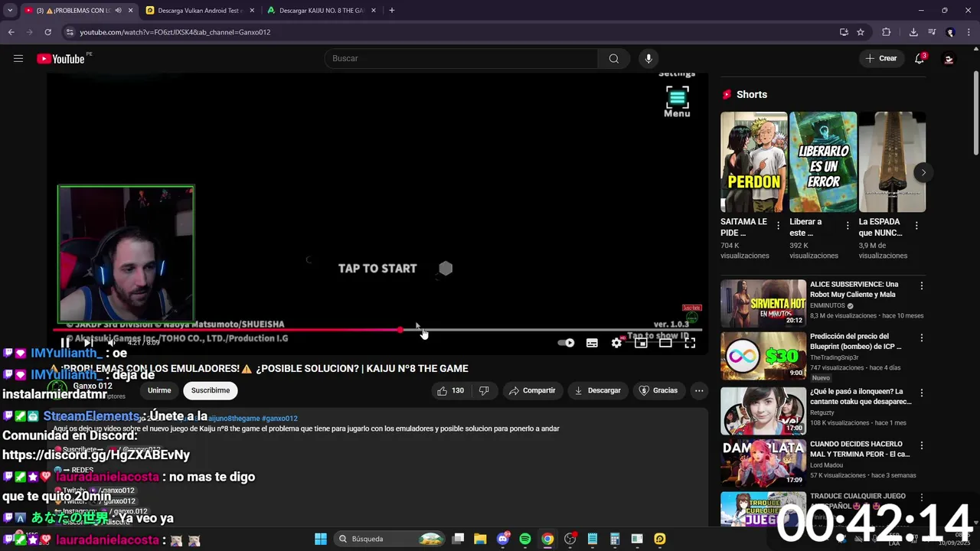980x551 pixels.
Task: Open options for 'La ESPADA que NUNC...' short
Action: coord(916,226)
